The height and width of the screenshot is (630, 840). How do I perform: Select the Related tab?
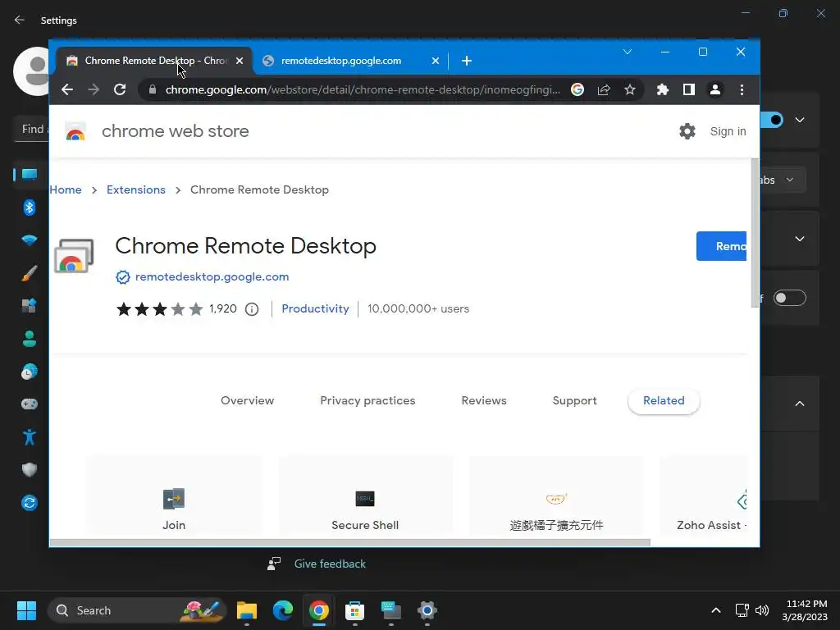[664, 400]
